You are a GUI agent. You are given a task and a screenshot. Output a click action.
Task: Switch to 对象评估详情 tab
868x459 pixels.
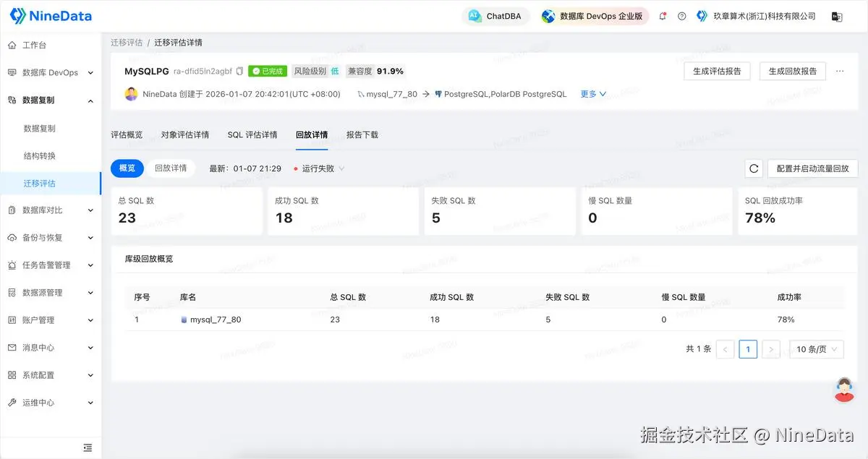pos(185,134)
